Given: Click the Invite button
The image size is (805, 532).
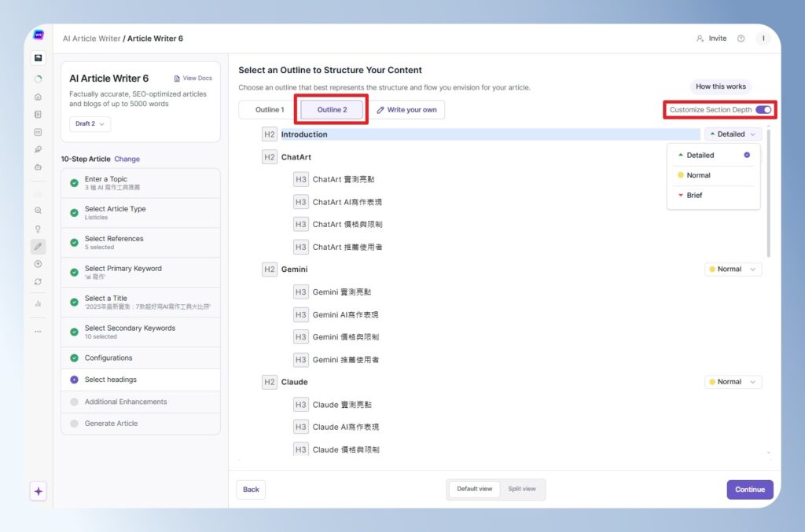Looking at the screenshot, I should coord(711,39).
